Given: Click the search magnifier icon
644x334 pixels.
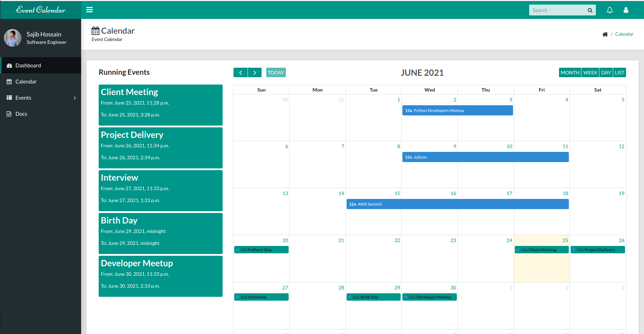Looking at the screenshot, I should coord(590,10).
